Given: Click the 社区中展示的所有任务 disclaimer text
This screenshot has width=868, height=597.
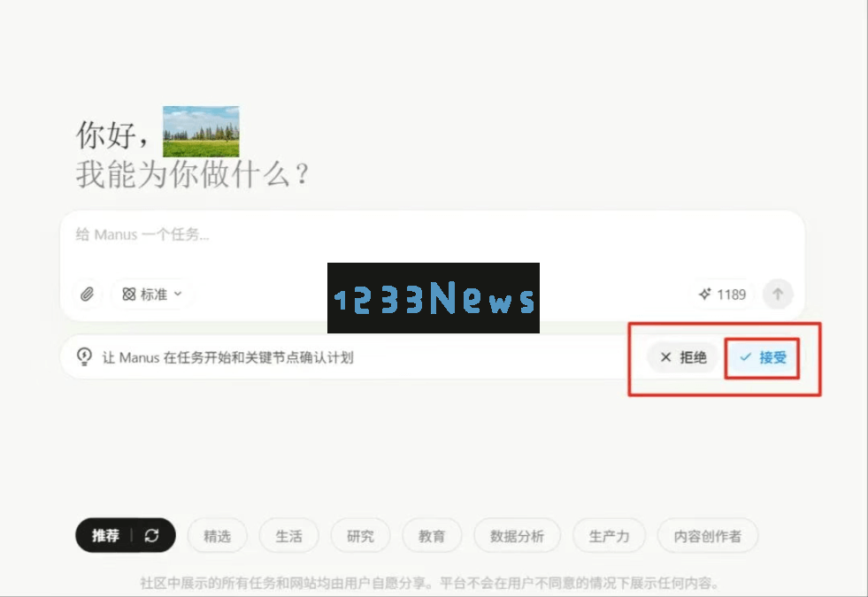Looking at the screenshot, I should (429, 583).
